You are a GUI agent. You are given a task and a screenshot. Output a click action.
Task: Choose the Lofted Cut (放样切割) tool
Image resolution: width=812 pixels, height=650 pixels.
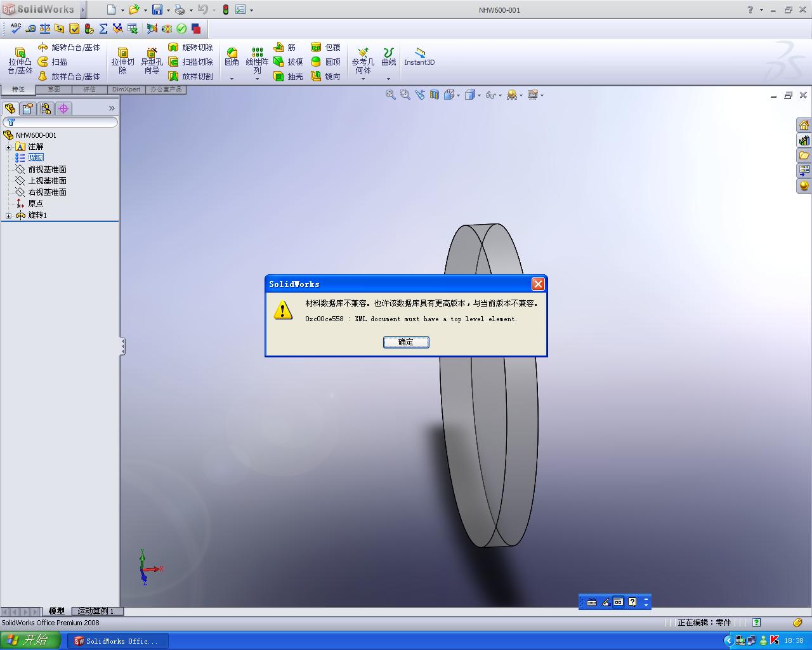coord(190,77)
